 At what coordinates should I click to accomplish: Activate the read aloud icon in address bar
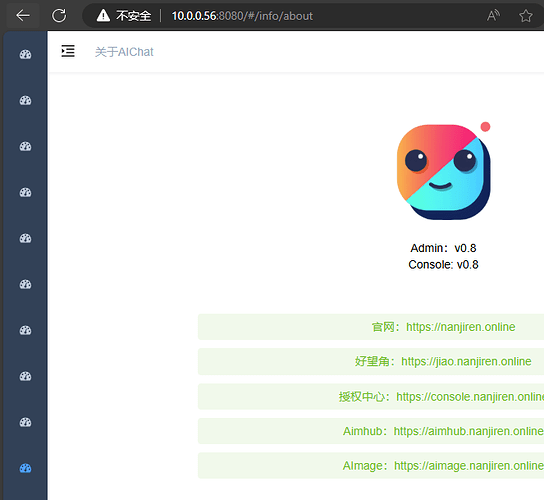[493, 16]
